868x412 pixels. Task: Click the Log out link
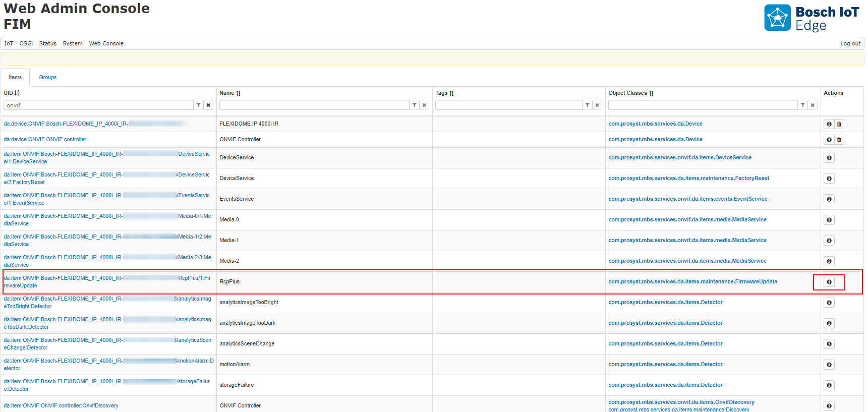pos(850,43)
